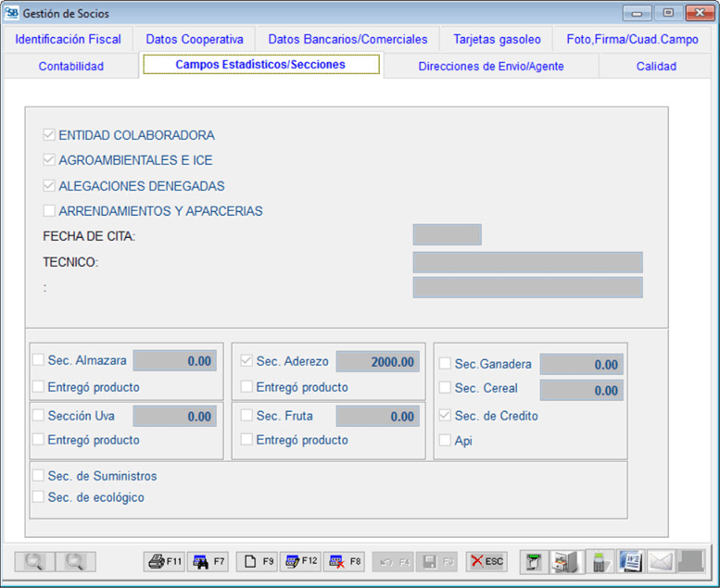Click the Sec. Cereal amount field
720x588 pixels.
[x=581, y=390]
